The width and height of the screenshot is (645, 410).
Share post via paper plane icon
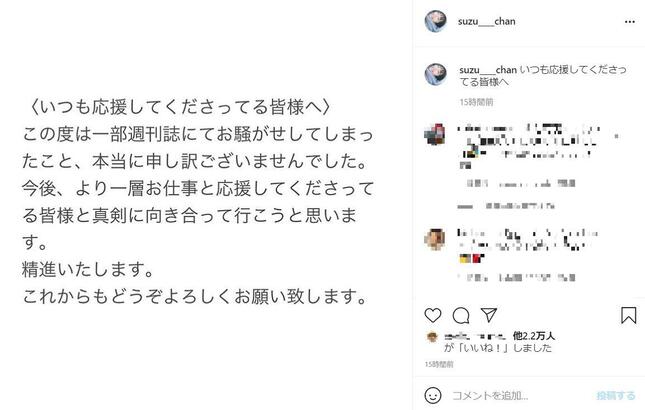point(489,315)
